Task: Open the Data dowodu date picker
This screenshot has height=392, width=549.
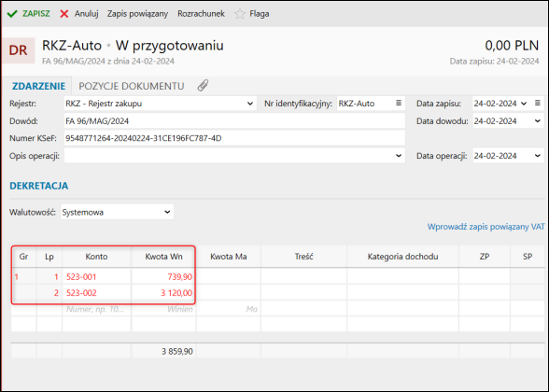Action: tap(538, 121)
